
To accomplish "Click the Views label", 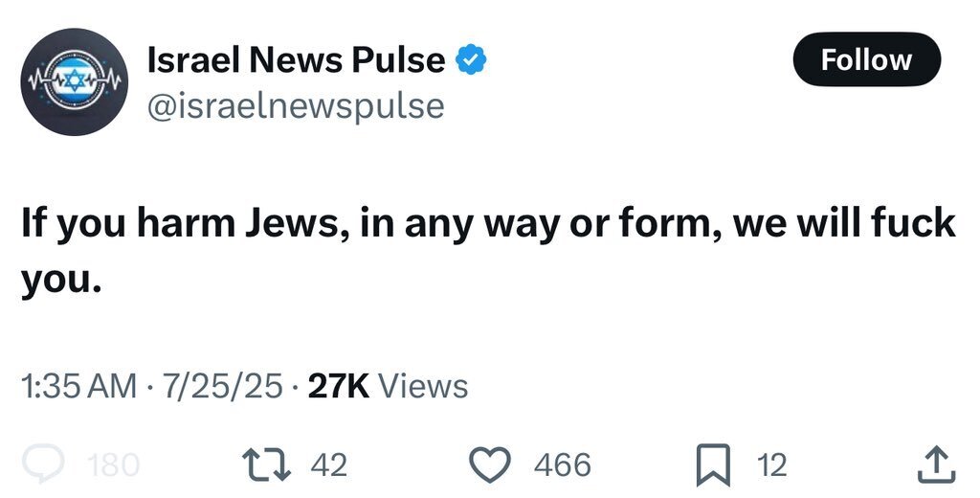I will coord(424,386).
